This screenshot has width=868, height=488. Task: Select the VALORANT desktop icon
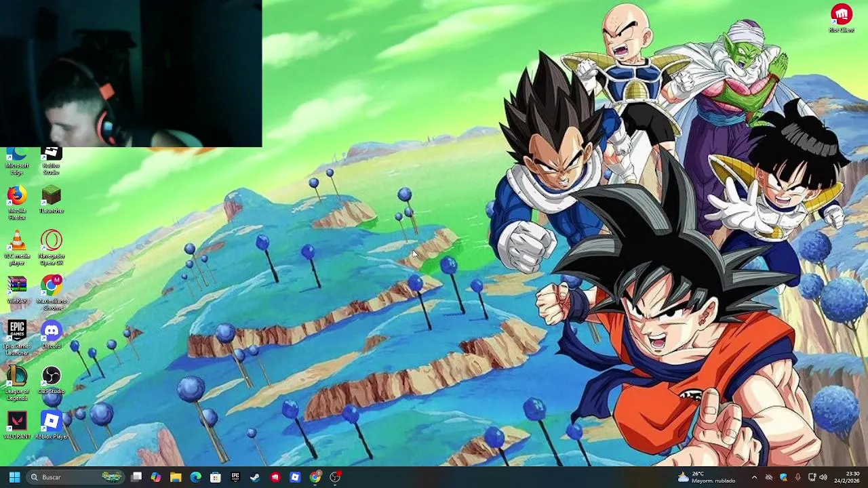point(17,426)
